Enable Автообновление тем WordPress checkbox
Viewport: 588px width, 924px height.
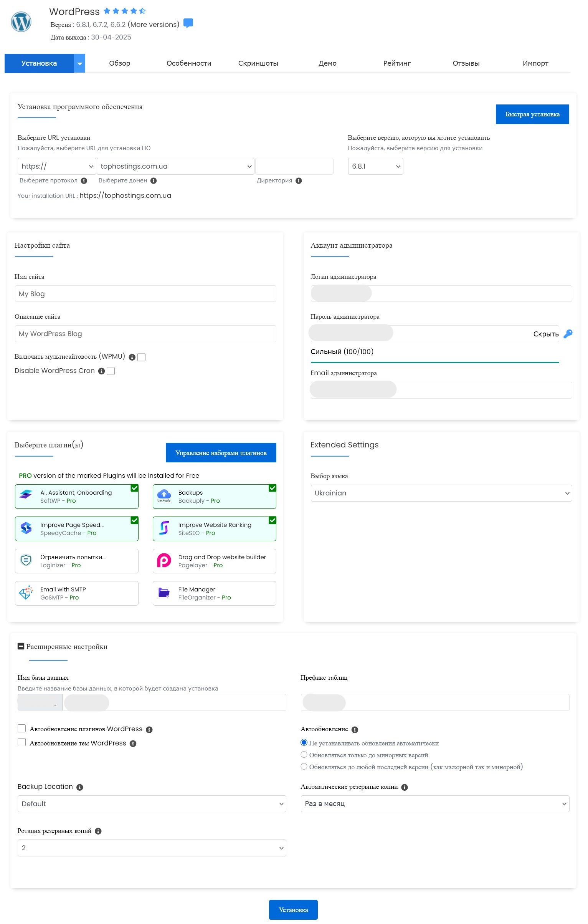click(21, 742)
